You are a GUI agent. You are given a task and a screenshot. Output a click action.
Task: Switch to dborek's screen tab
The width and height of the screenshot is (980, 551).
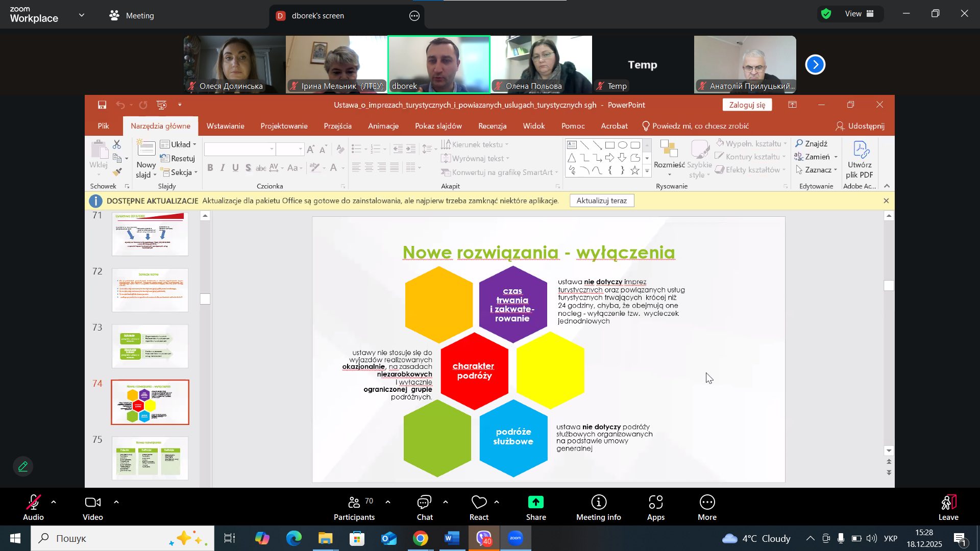[x=316, y=16]
